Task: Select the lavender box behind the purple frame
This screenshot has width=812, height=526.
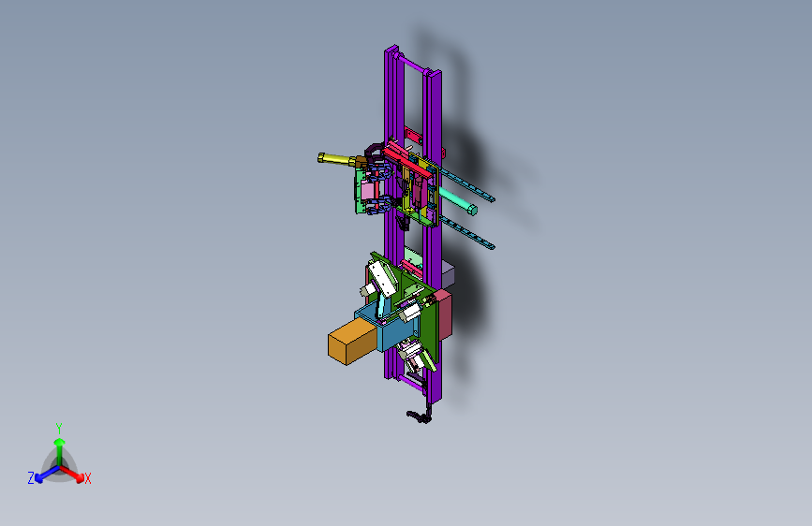Action: (x=448, y=274)
